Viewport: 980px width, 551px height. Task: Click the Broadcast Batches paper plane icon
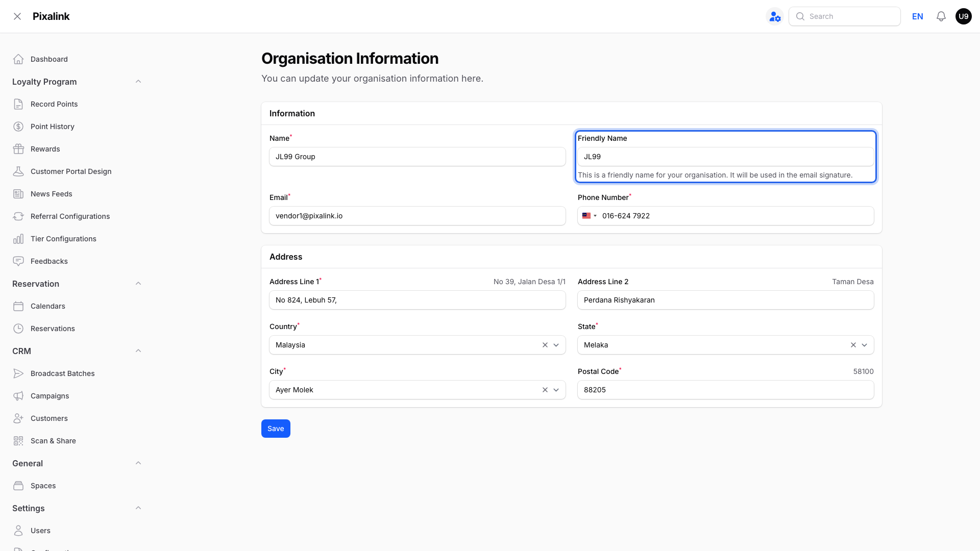click(x=18, y=373)
